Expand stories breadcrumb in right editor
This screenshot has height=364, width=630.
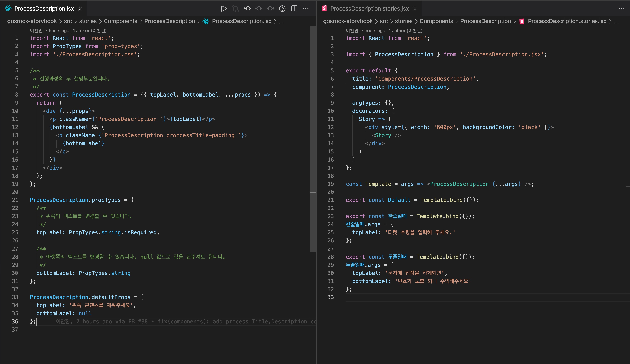pos(403,21)
